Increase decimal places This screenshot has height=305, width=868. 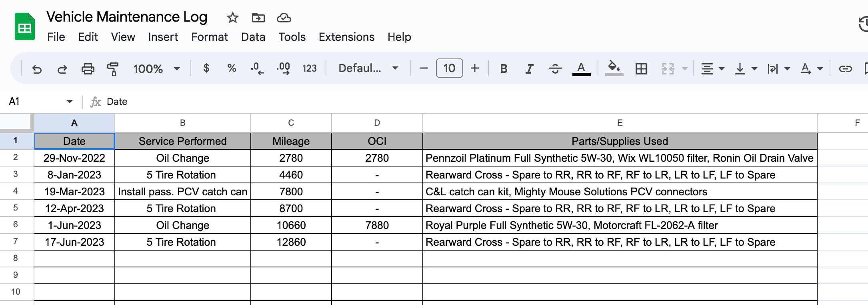(283, 68)
